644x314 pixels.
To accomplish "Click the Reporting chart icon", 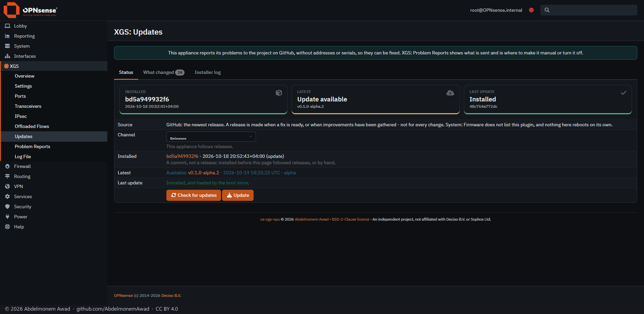I will (7, 36).
